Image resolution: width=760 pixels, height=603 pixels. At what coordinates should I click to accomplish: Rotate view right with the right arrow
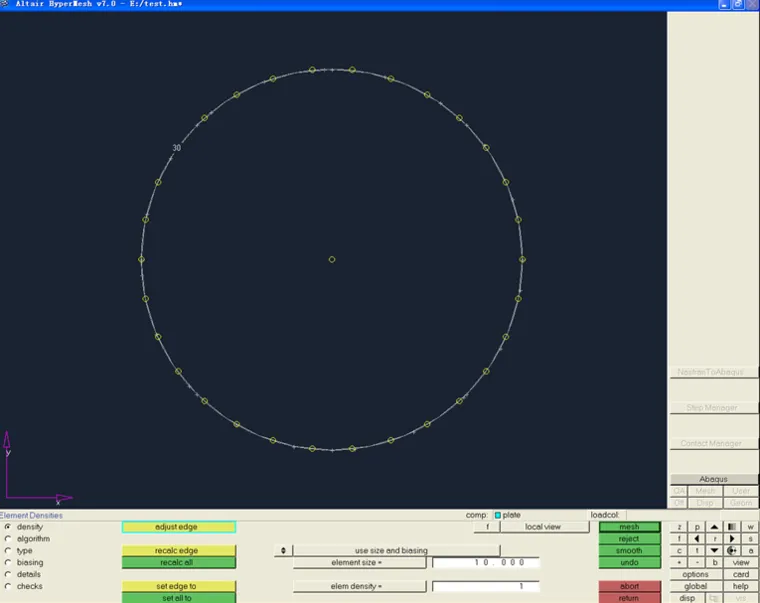click(732, 539)
